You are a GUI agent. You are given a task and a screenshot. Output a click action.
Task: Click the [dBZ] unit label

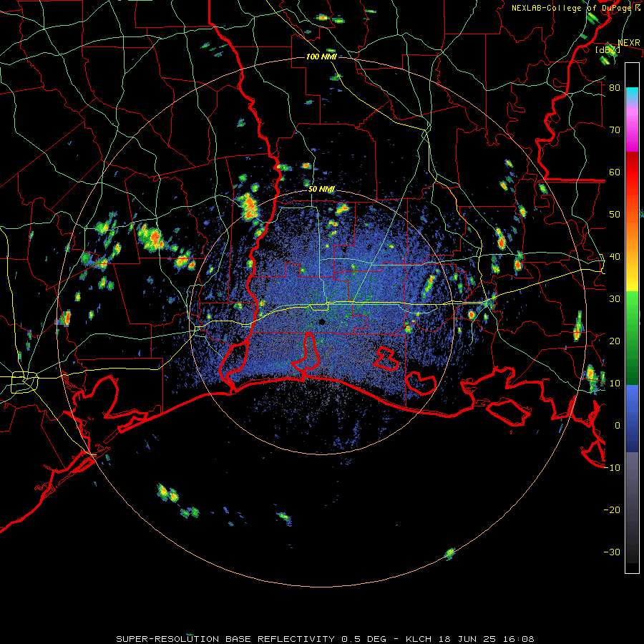(x=608, y=49)
